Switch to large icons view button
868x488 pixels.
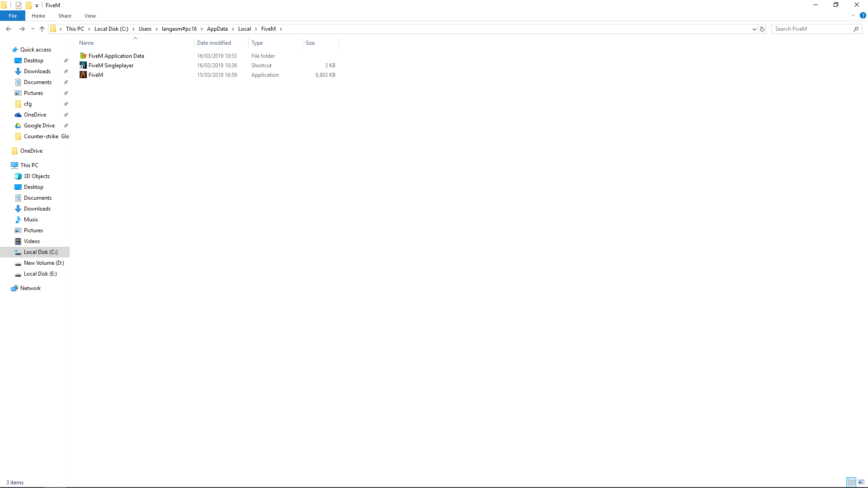click(x=861, y=482)
